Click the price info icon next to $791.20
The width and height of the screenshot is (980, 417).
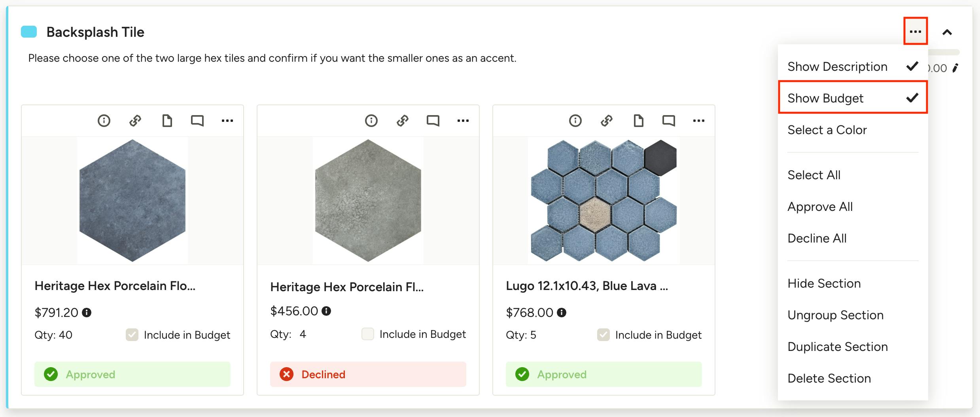pyautogui.click(x=87, y=313)
